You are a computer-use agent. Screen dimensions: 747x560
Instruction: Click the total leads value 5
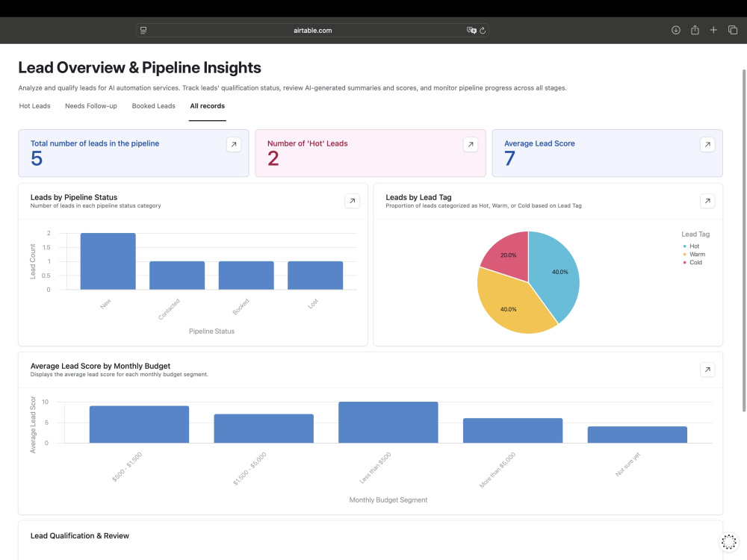tap(37, 158)
